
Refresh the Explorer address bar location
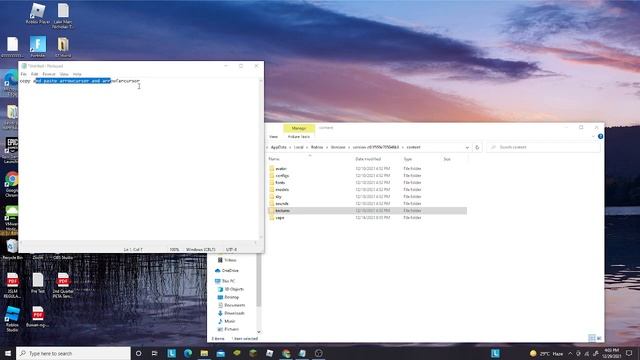pyautogui.click(x=477, y=147)
